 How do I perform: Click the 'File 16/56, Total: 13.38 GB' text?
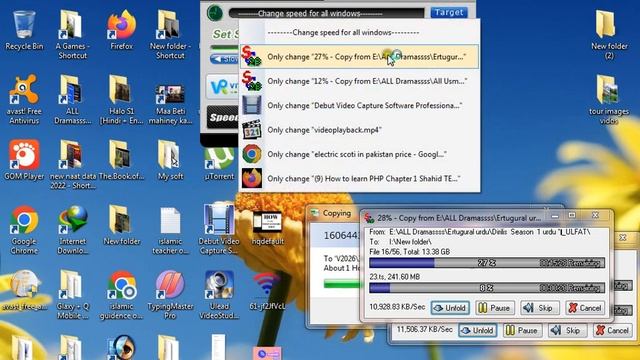point(409,252)
